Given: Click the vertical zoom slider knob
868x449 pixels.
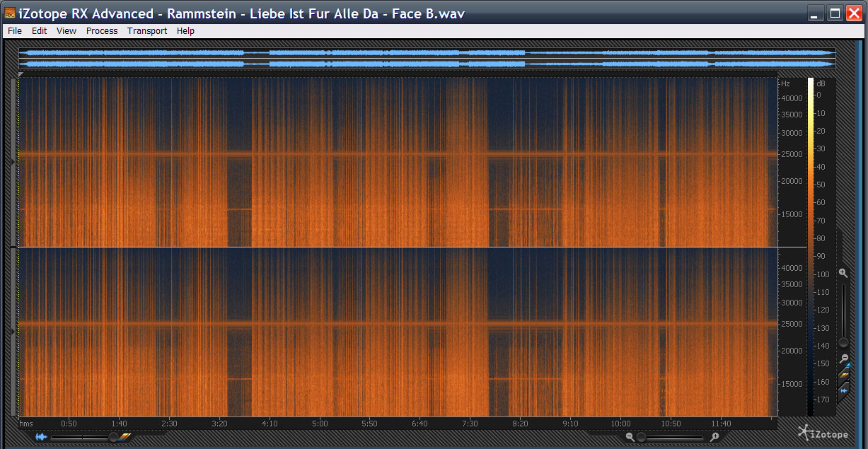Looking at the screenshot, I should 843,342.
